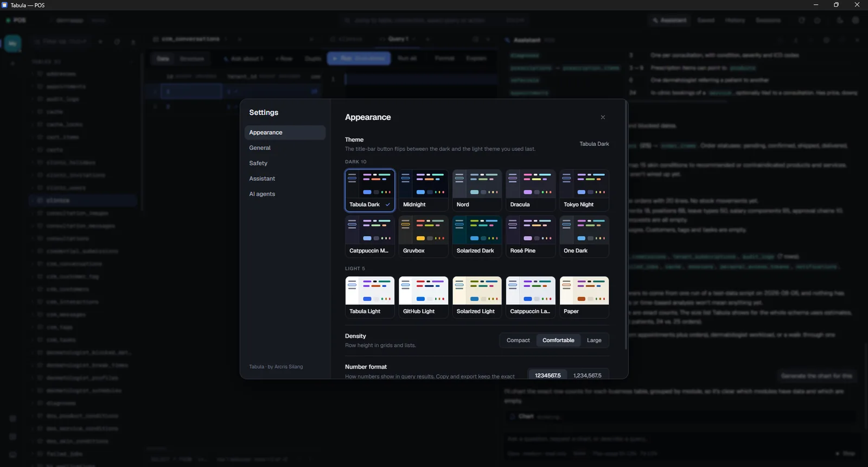
Task: Apply the Gruvbox theme
Action: (x=423, y=236)
